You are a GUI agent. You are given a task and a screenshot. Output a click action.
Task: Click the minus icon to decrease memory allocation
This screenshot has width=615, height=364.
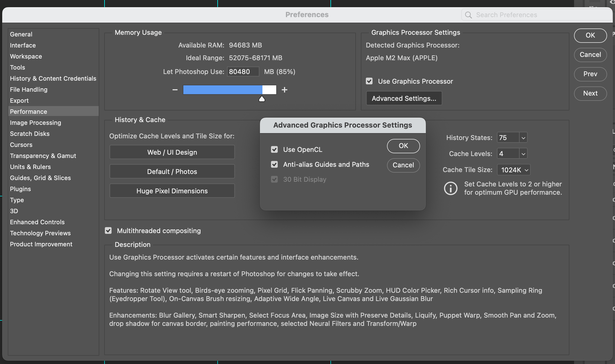pyautogui.click(x=175, y=90)
